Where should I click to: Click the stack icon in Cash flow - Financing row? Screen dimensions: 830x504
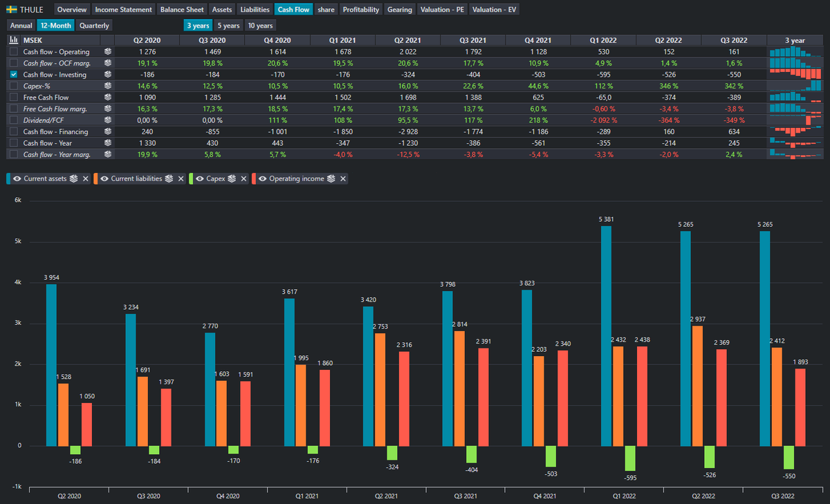(x=108, y=131)
